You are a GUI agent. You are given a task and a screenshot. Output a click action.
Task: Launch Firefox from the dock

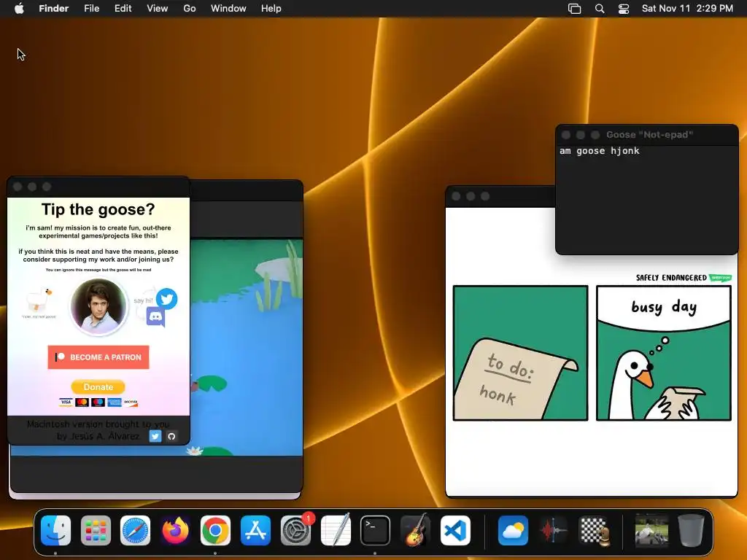175,530
